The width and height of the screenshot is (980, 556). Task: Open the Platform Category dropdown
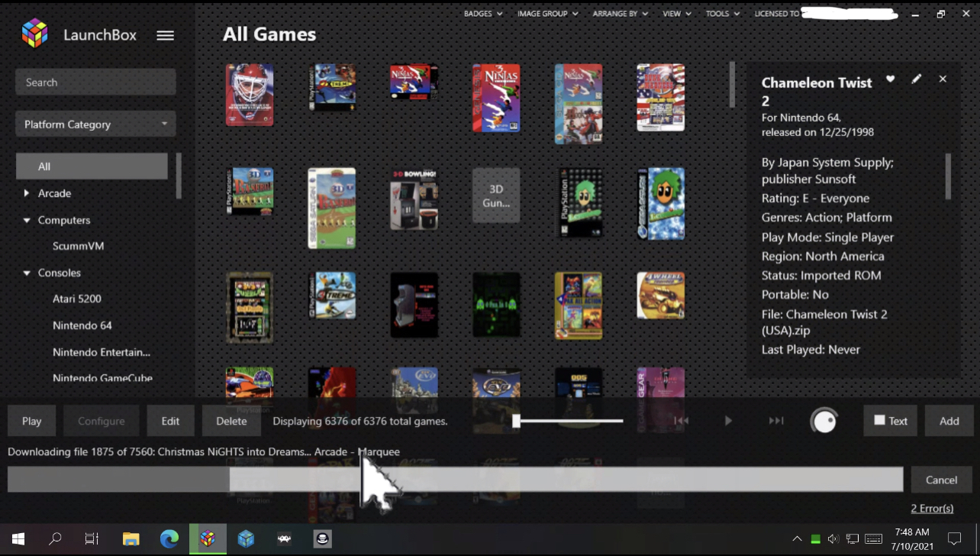pos(95,124)
